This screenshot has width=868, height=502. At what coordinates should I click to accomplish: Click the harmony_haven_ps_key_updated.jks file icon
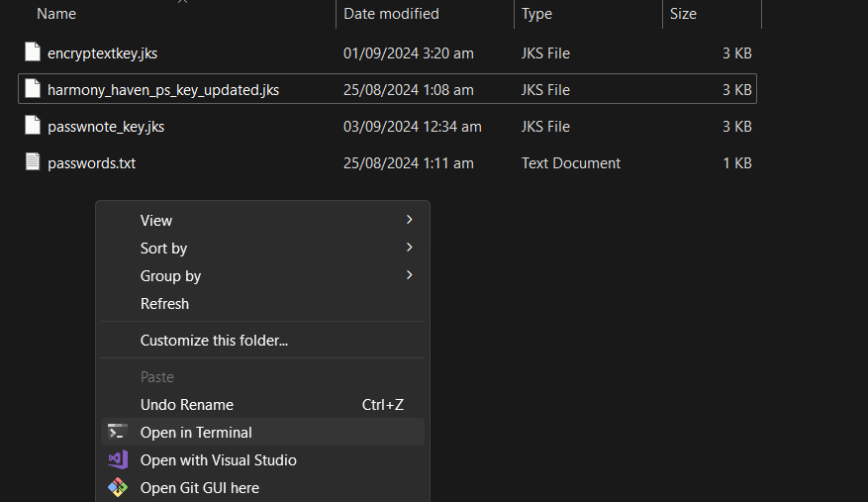pos(33,89)
